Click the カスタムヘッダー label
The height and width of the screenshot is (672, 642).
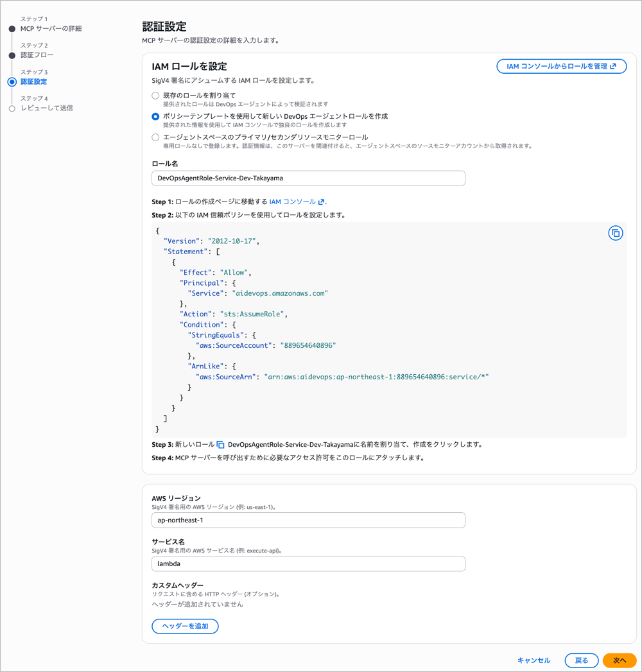[x=177, y=585]
